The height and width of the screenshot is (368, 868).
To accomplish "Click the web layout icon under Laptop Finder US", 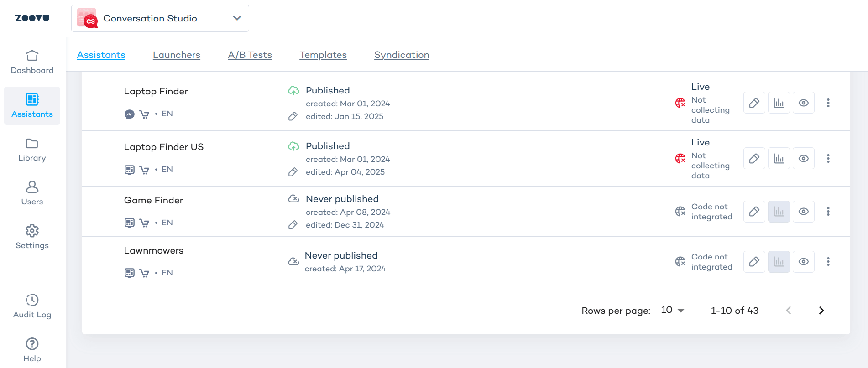I will 130,170.
